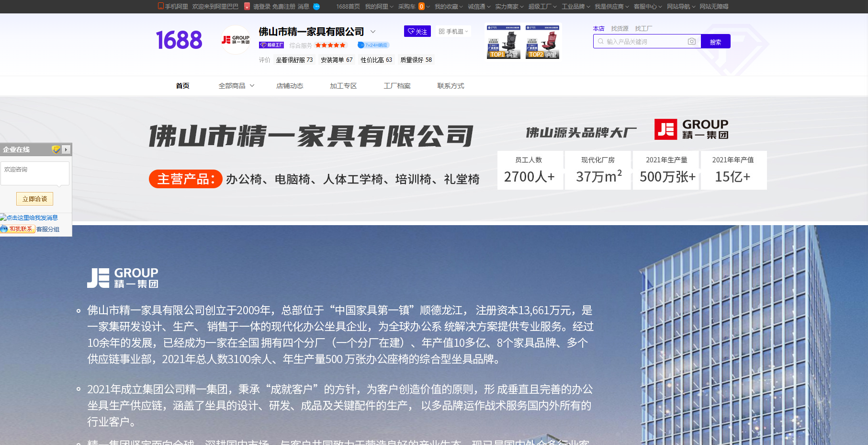The width and height of the screenshot is (868, 445).
Task: Click the 1688 logo
Action: [179, 40]
